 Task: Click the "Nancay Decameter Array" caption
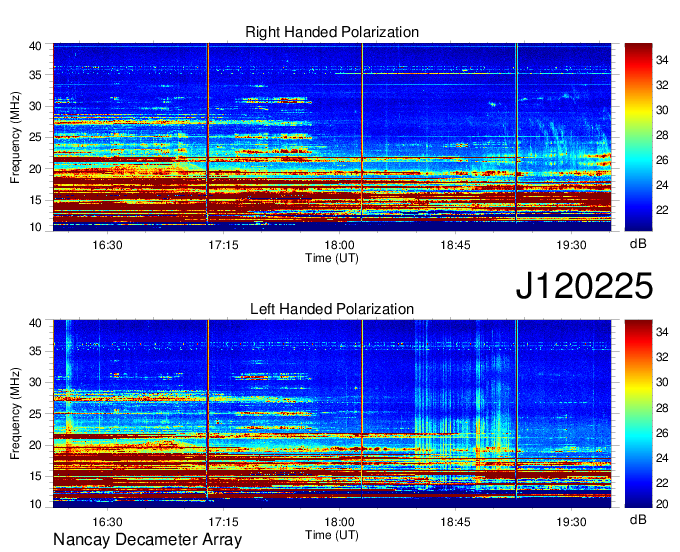click(147, 539)
